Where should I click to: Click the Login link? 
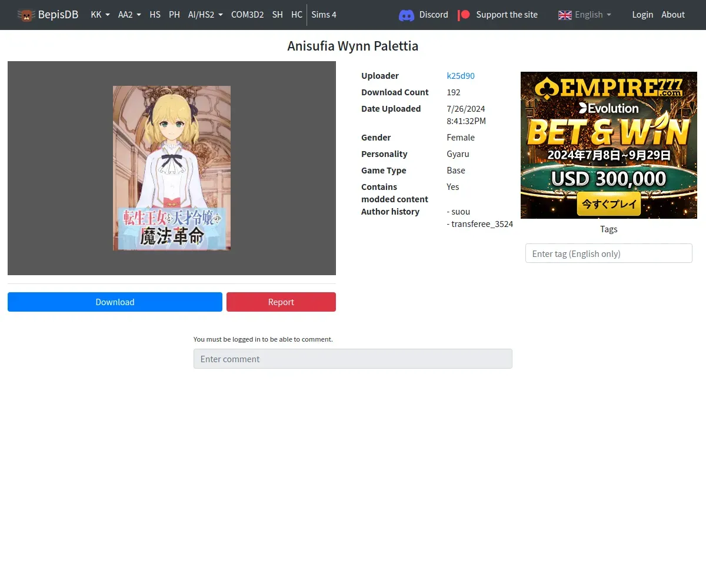[x=642, y=15]
